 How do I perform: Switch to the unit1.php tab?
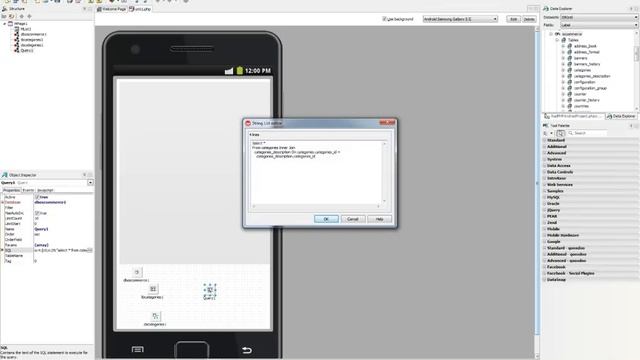tap(140, 9)
